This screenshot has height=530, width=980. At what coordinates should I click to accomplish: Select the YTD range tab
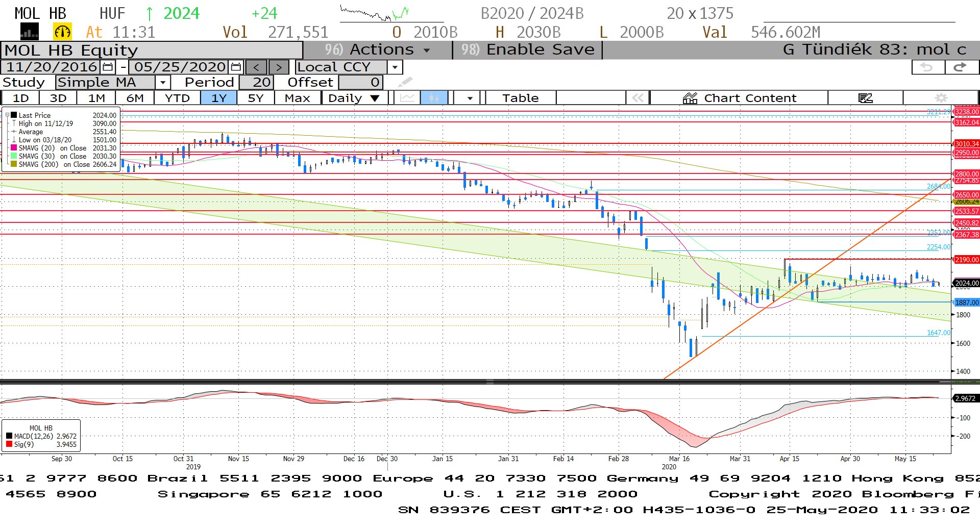click(x=177, y=98)
